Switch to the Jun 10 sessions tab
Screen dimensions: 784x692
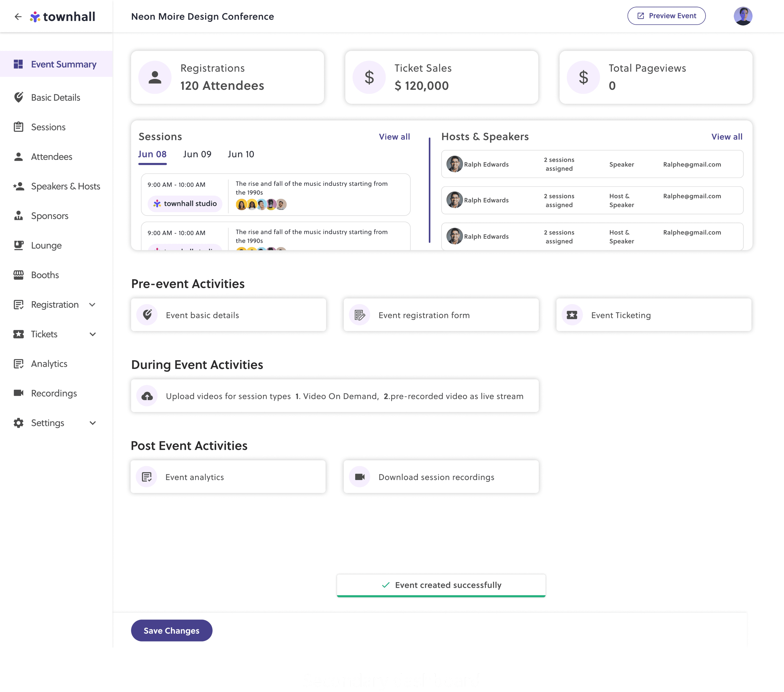(x=241, y=154)
